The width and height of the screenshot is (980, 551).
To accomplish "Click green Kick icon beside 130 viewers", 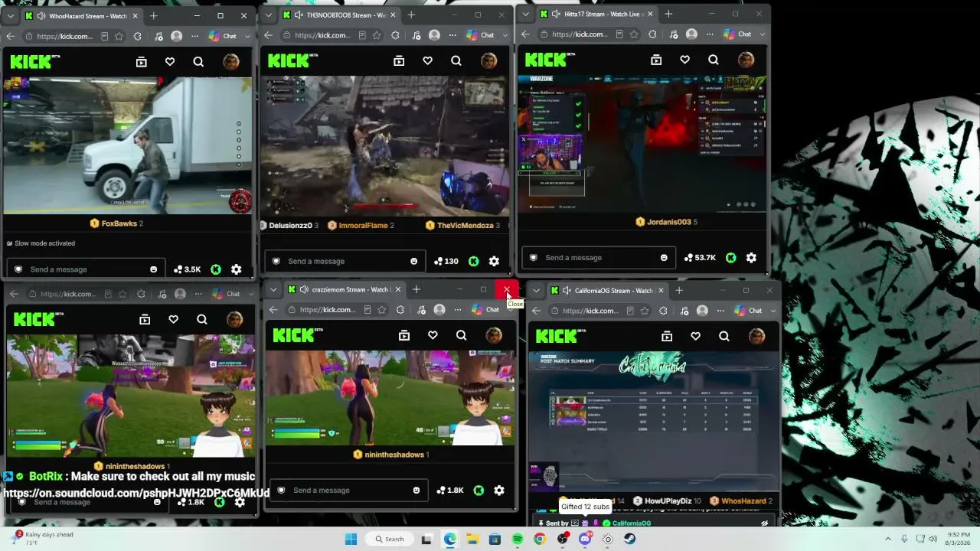I will point(474,261).
